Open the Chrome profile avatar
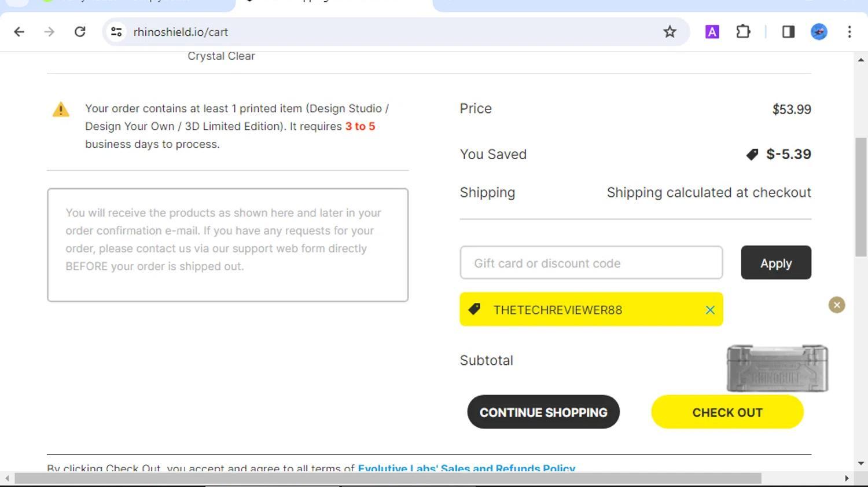 click(819, 32)
